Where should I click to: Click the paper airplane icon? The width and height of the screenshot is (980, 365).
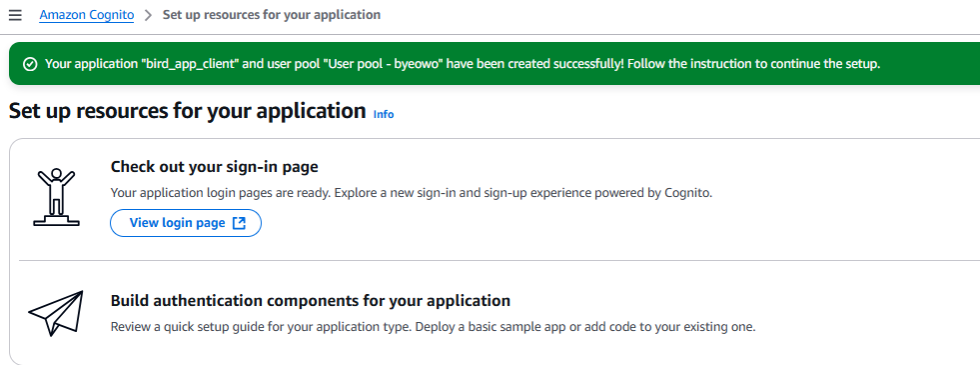pos(56,313)
